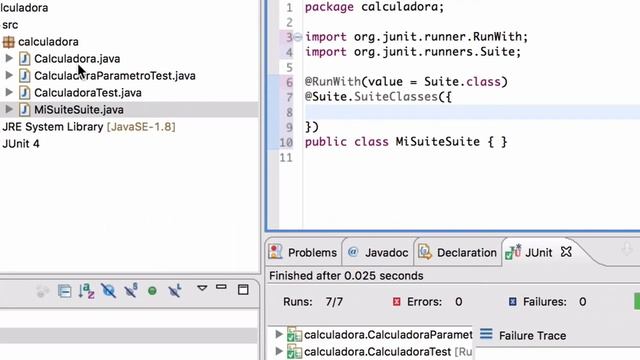Select the src folder entry
This screenshot has height=360, width=640.
pos(10,25)
